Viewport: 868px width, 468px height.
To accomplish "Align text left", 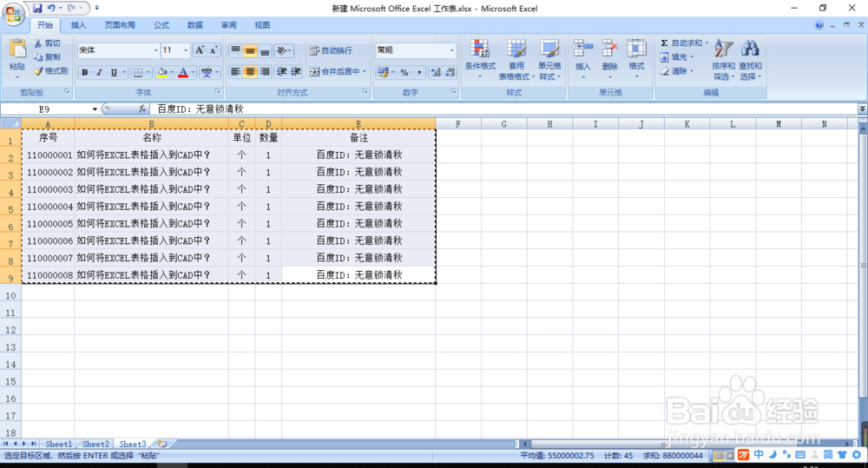I will click(236, 72).
